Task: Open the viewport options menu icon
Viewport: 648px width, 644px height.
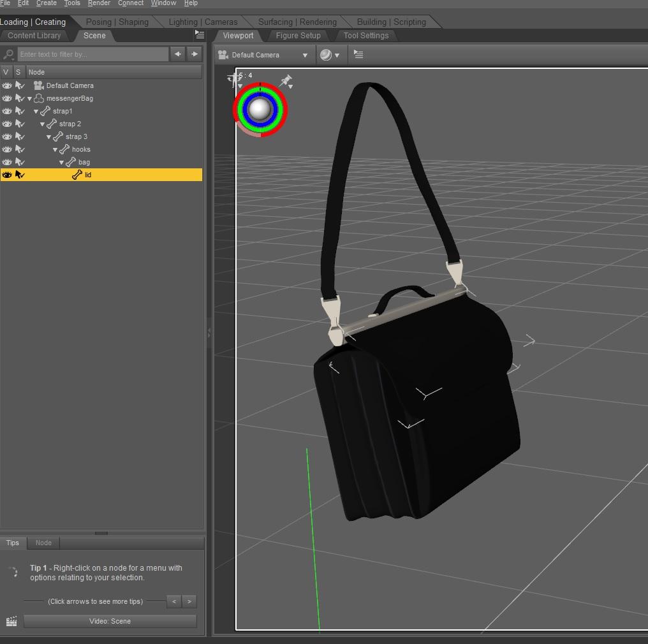Action: (358, 54)
